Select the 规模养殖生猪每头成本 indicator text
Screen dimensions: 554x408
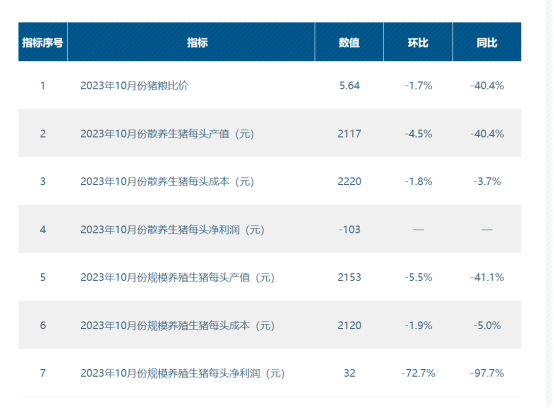coord(177,325)
